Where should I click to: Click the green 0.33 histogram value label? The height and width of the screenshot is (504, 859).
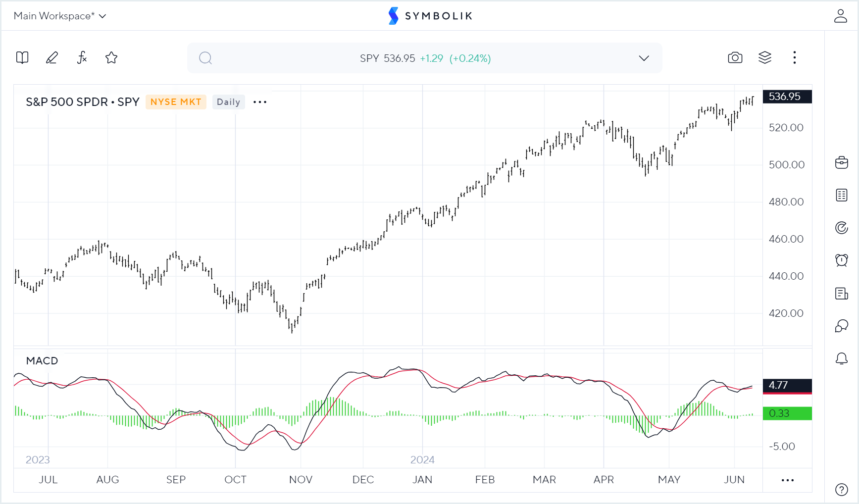tap(787, 413)
